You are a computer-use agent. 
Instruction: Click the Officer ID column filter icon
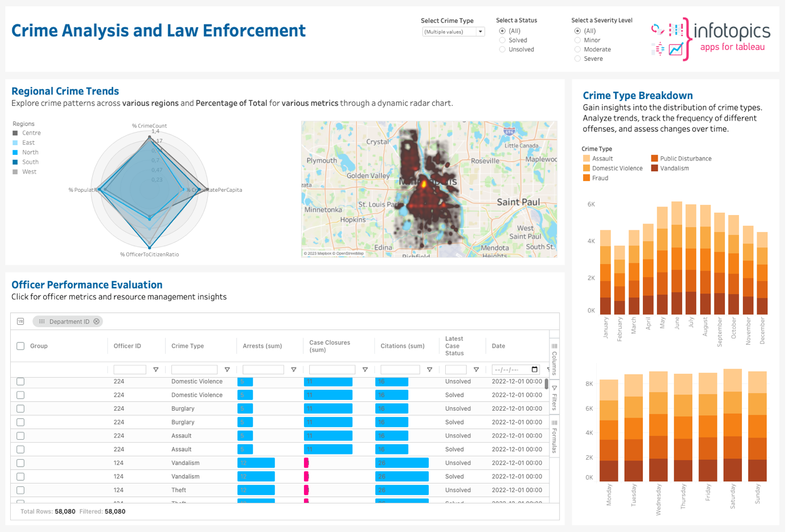pyautogui.click(x=155, y=370)
